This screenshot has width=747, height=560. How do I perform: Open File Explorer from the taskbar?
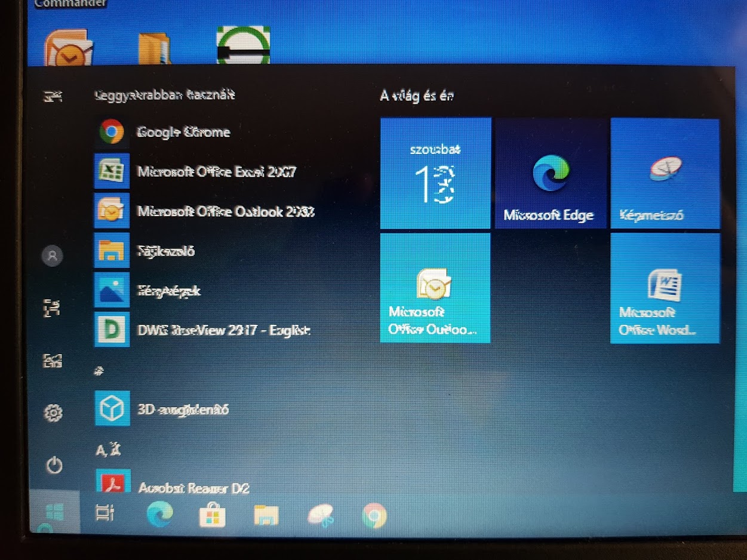[266, 515]
